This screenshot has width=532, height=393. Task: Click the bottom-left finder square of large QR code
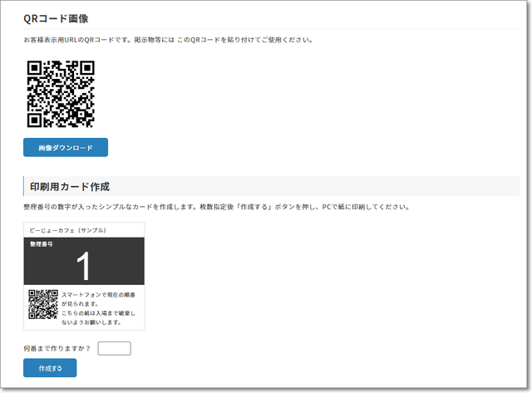click(36, 118)
